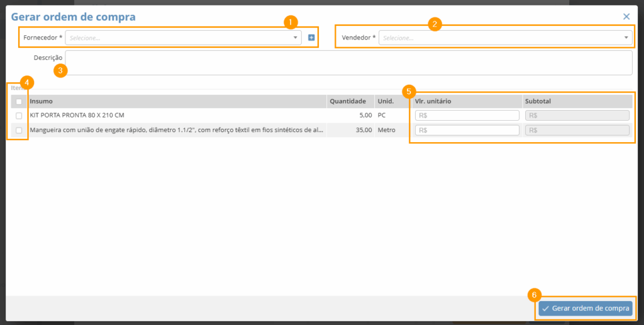The width and height of the screenshot is (644, 325).
Task: Focus the Descrição text field
Action: point(348,63)
